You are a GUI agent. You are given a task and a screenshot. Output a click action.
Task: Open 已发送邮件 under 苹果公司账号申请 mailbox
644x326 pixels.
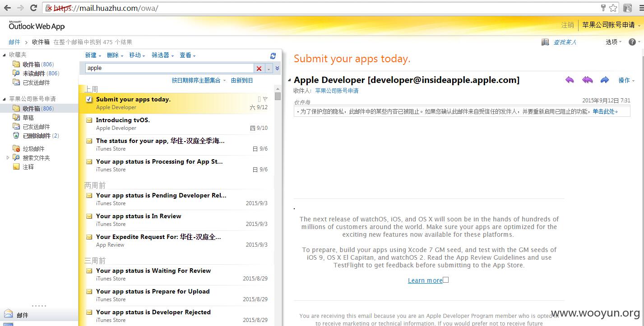36,127
